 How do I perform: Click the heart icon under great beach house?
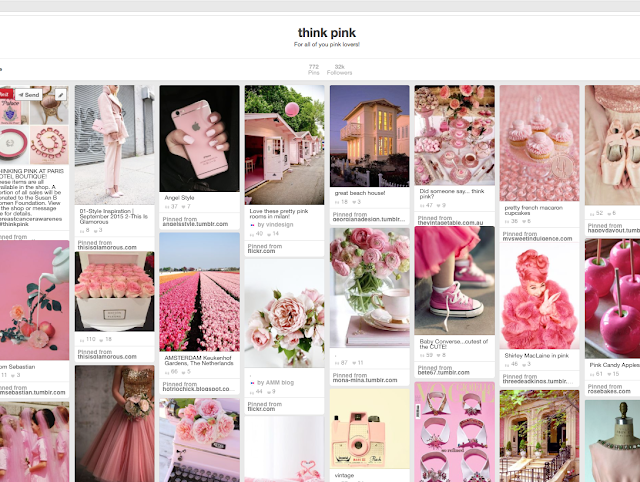pyautogui.click(x=353, y=202)
